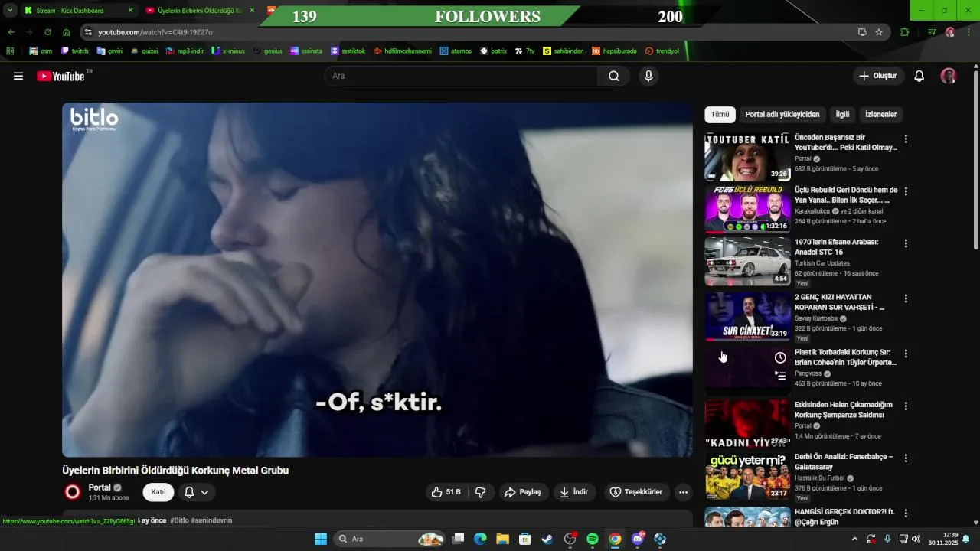Open the "twitch" bookmark
Viewport: 980px width, 551px height.
[75, 51]
